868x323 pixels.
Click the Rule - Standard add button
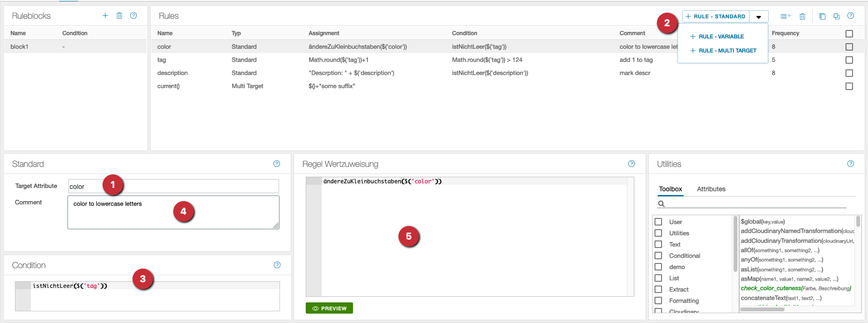coord(715,16)
